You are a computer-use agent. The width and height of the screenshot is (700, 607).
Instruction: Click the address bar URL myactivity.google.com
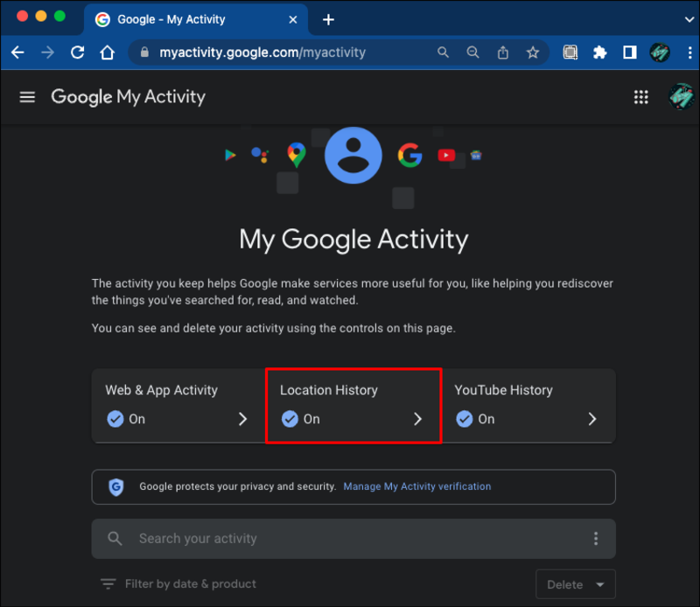tap(262, 52)
